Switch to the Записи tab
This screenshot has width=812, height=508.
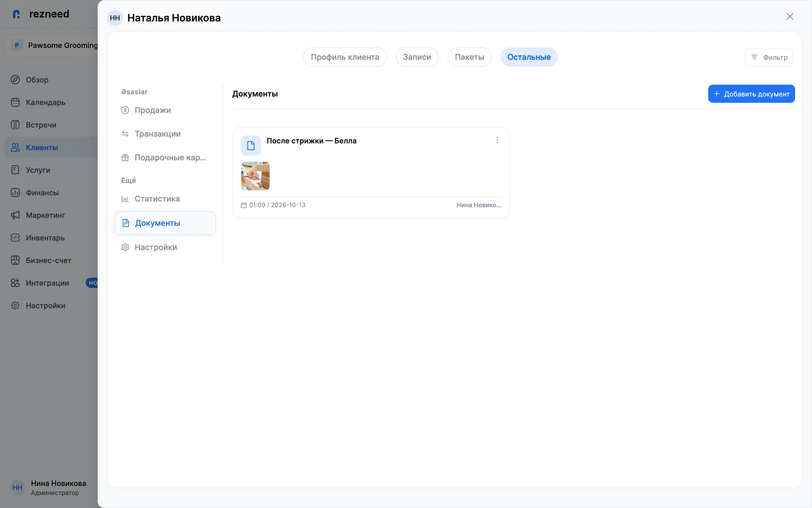point(417,57)
